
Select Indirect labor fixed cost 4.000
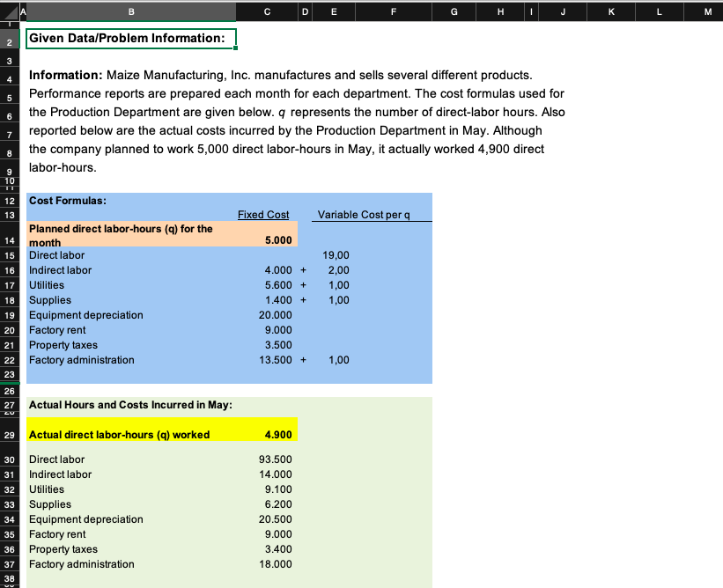278,270
